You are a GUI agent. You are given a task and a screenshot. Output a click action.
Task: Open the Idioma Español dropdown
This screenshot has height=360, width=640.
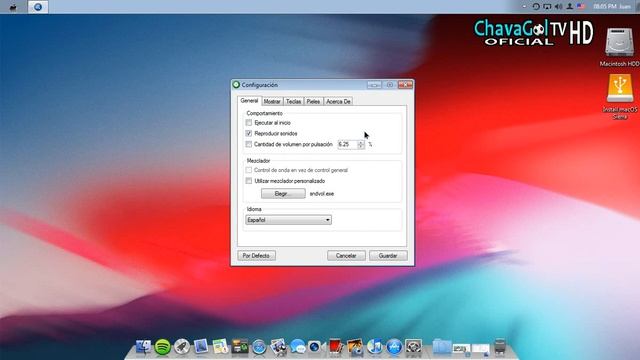tap(288, 220)
